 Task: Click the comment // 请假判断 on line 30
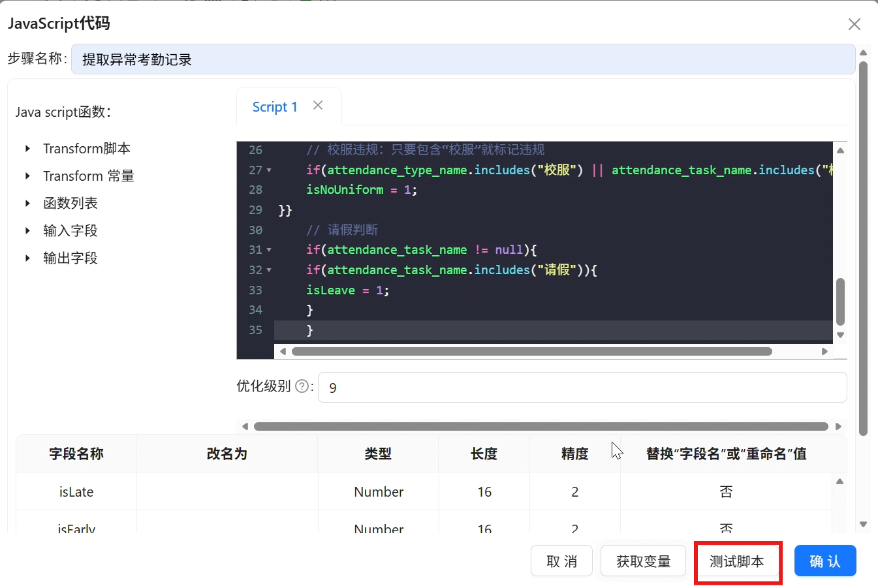[x=342, y=230]
